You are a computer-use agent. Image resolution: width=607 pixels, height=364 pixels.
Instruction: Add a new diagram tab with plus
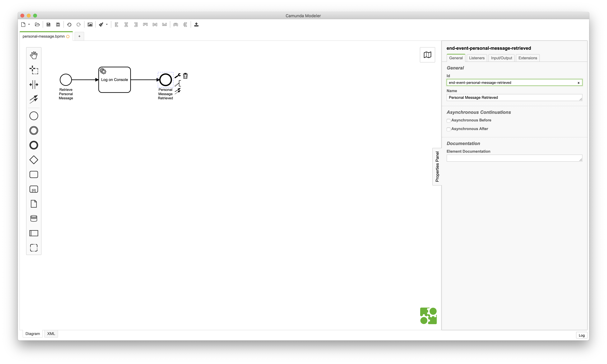(x=79, y=36)
